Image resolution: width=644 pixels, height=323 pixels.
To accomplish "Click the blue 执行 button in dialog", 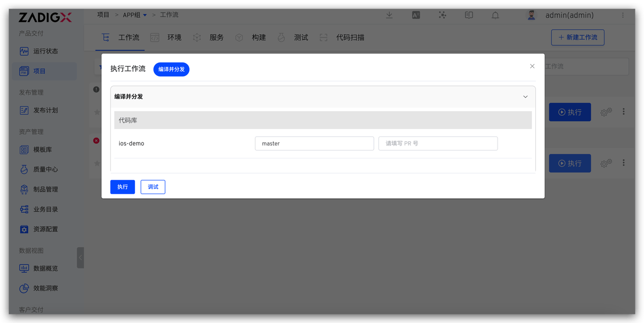I will coord(122,187).
